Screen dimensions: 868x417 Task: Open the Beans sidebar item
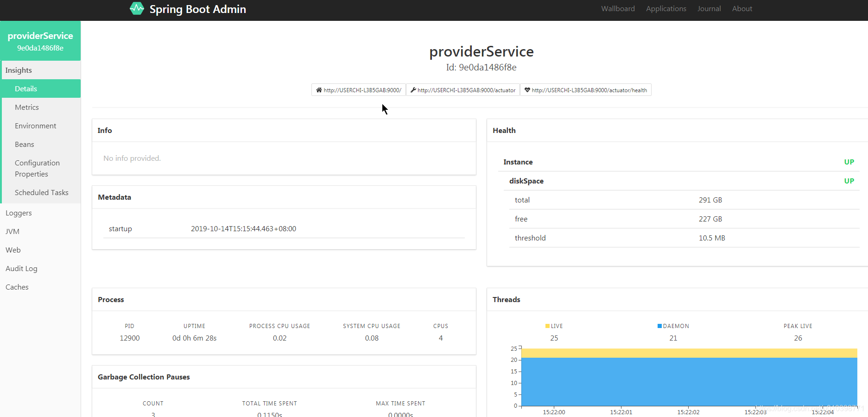[40, 144]
